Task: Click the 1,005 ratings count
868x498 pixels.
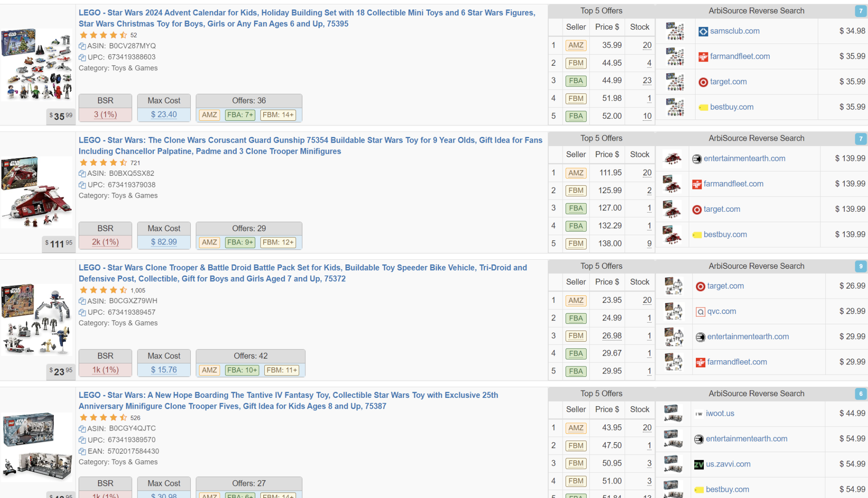Action: (138, 290)
